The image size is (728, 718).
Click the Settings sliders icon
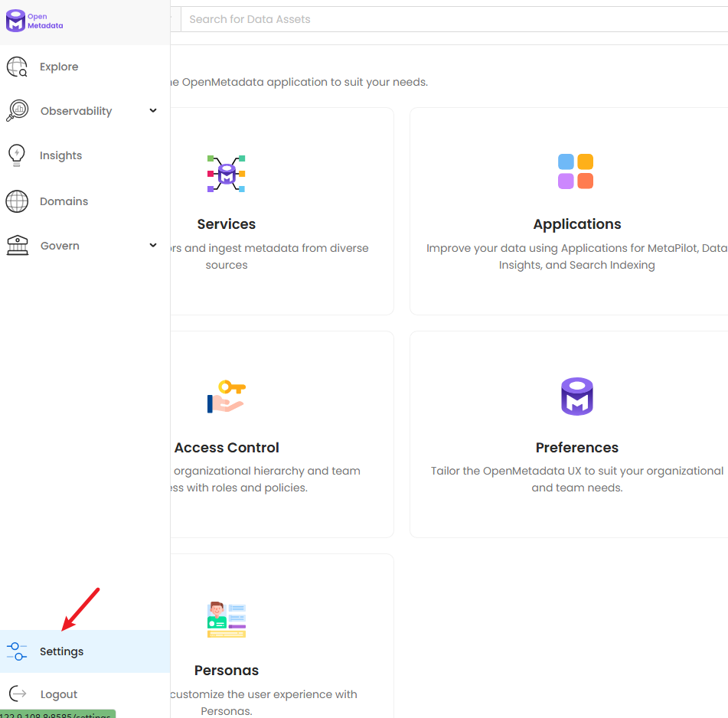pyautogui.click(x=17, y=651)
